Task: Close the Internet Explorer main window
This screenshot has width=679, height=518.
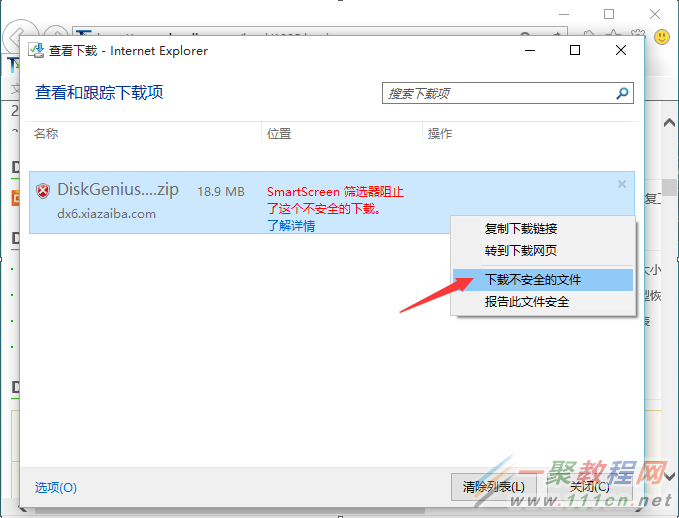Action: point(655,14)
